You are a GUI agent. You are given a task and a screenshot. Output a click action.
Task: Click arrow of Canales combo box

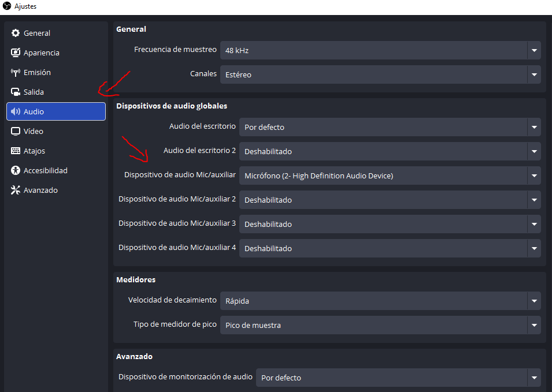point(534,74)
